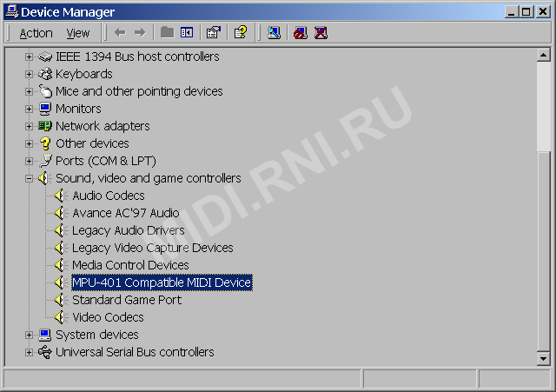Viewport: 556px width, 392px height.
Task: Open the Action menu
Action: point(36,33)
